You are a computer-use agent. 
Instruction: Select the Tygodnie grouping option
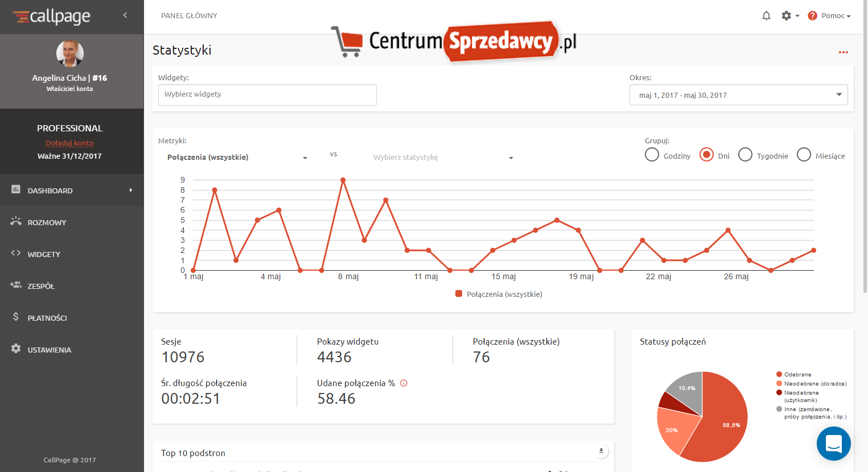(x=745, y=155)
